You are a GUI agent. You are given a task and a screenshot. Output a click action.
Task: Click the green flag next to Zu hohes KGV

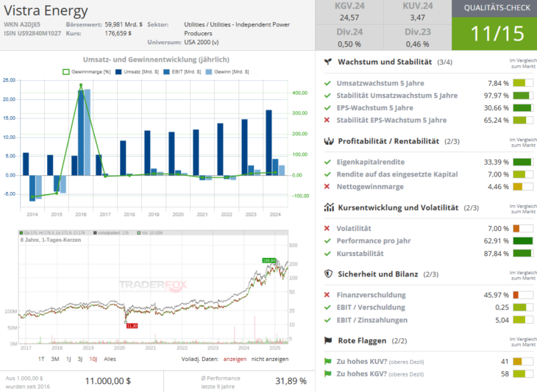point(328,374)
